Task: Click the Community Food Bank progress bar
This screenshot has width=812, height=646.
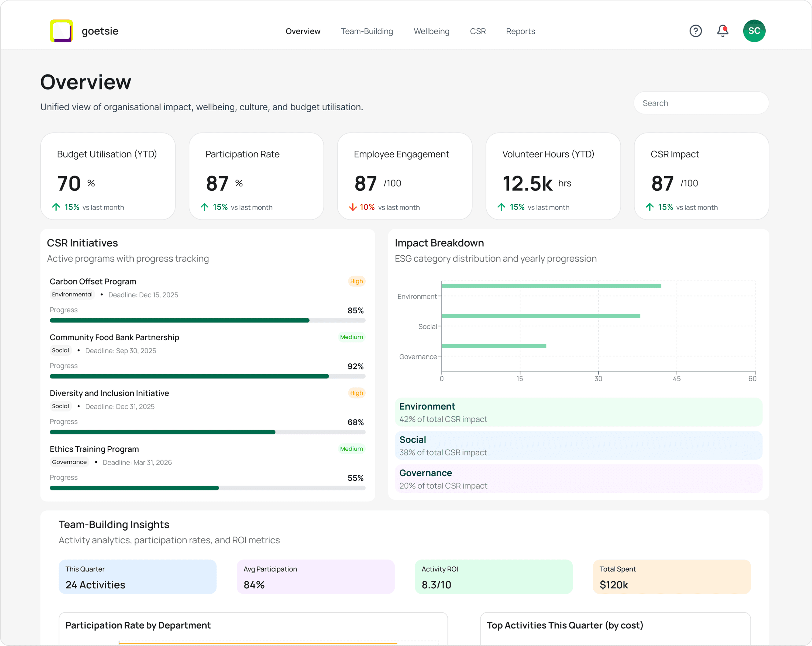Action: (207, 376)
